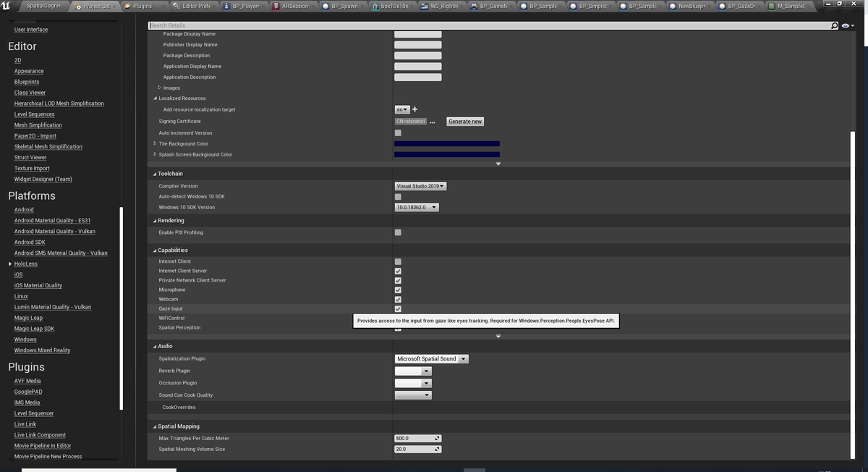
Task: Click the Package Display Name field
Action: [x=418, y=34]
